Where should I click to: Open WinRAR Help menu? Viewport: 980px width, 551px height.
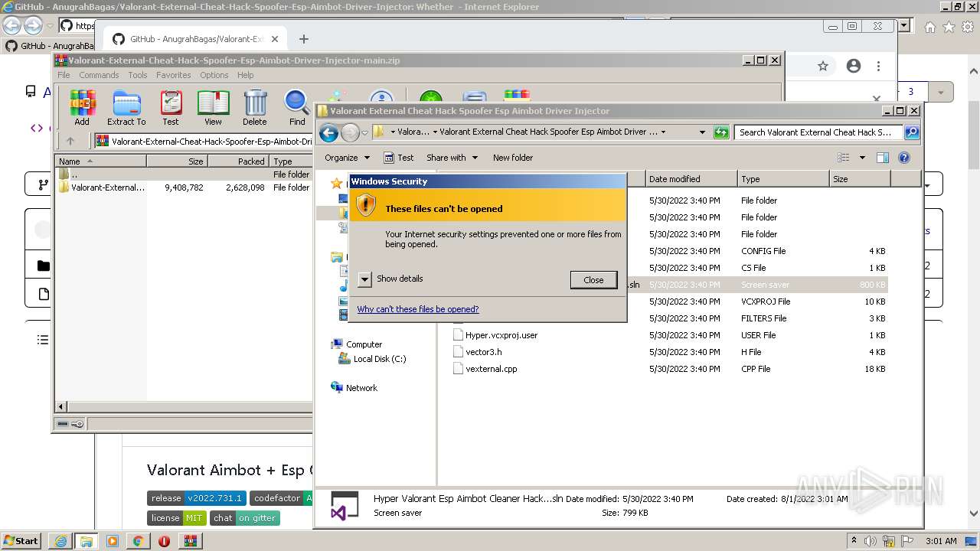coord(245,75)
